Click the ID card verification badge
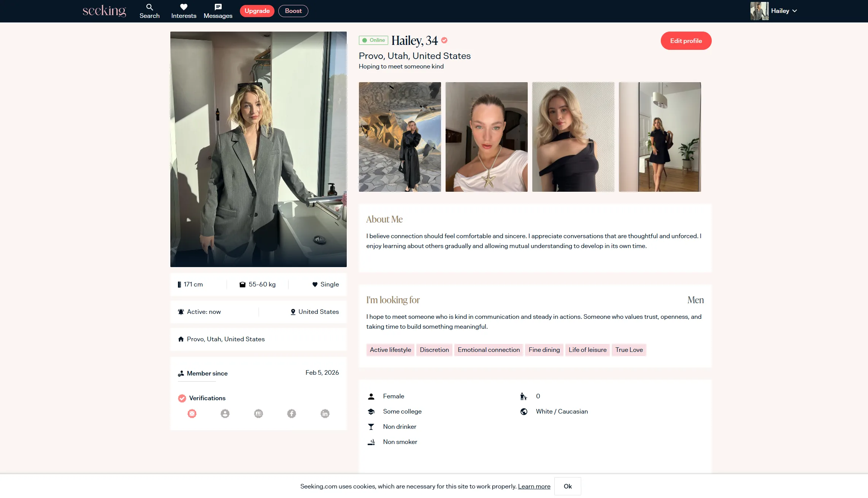 point(258,414)
